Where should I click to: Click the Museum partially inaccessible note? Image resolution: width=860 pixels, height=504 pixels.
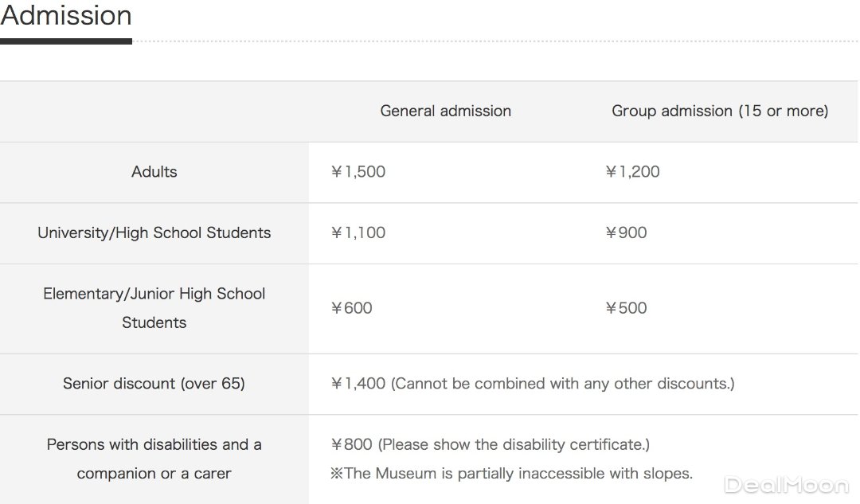coord(511,474)
